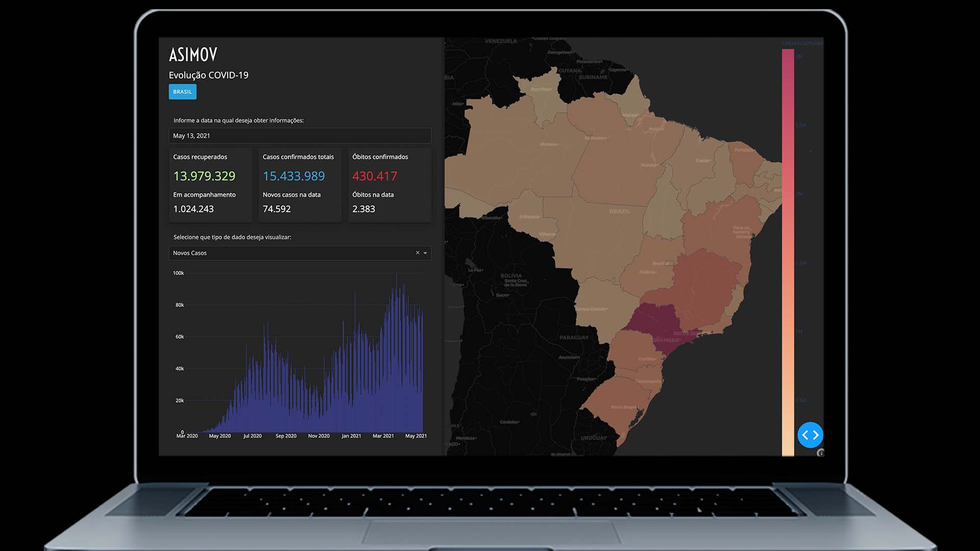Open the date picker for informações date

[x=300, y=136]
